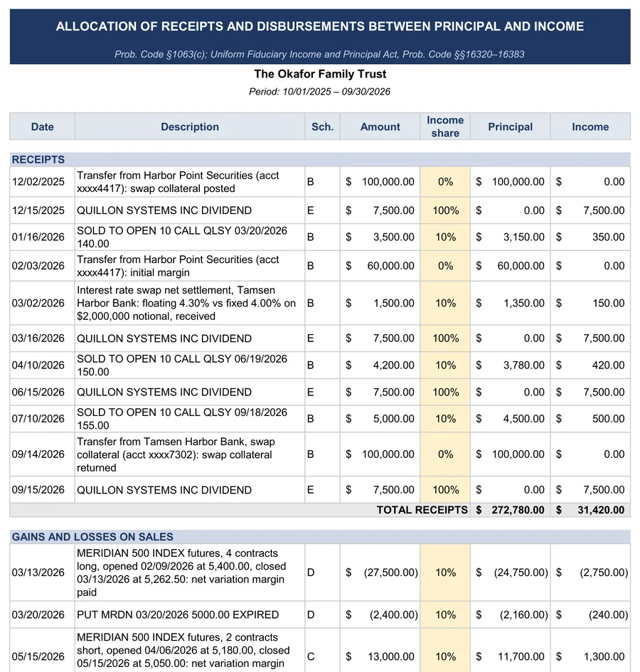Click the 3,780.00 principal value

tap(524, 365)
